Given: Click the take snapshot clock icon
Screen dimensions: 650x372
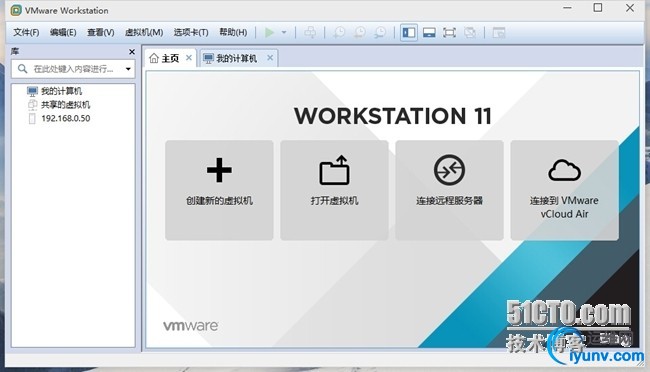Looking at the screenshot, I should [x=340, y=32].
